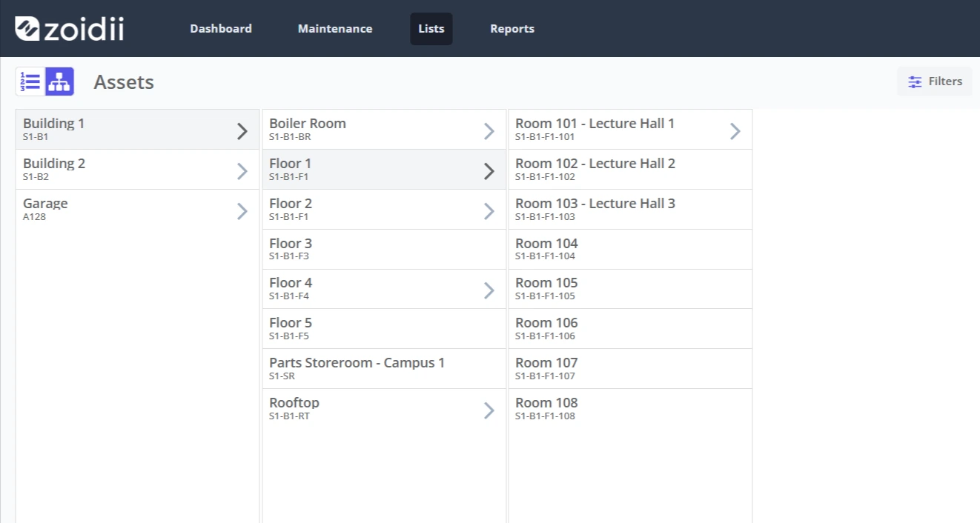Expand Room 101 - Lecture Hall 1 chevron

pos(735,131)
